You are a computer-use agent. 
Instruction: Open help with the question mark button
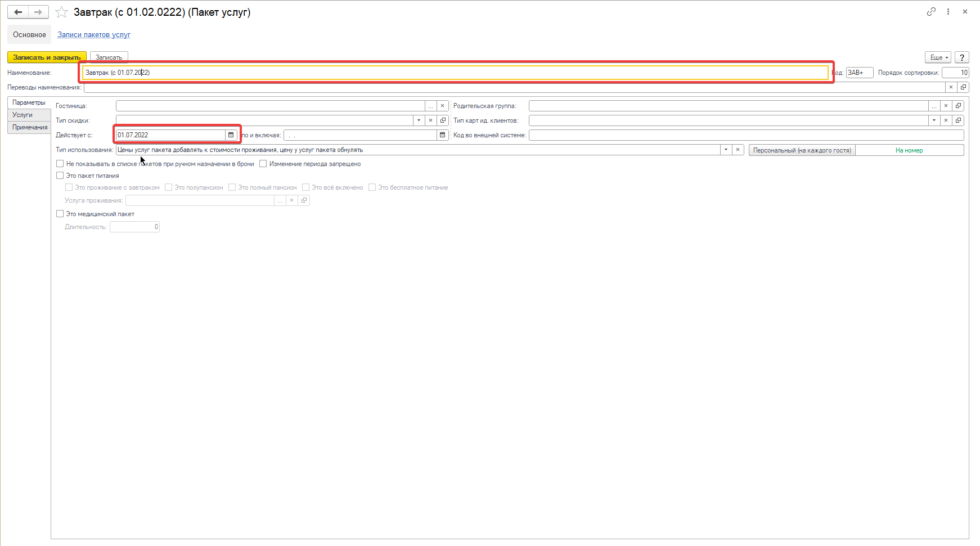coord(962,57)
